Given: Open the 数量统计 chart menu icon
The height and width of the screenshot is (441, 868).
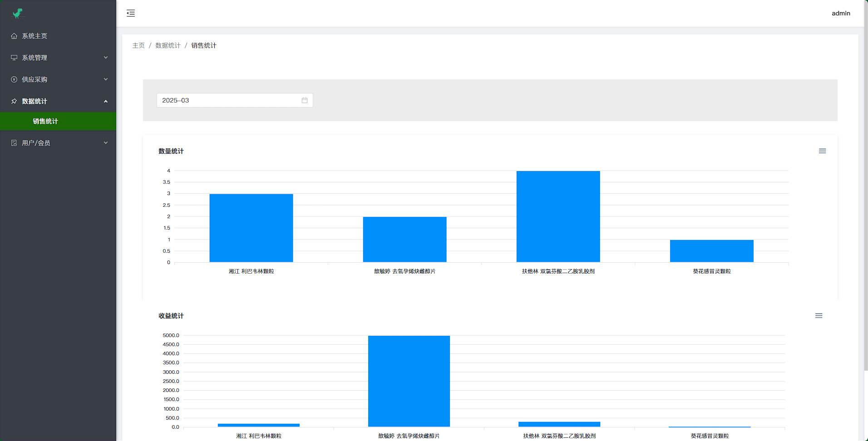Looking at the screenshot, I should [822, 151].
